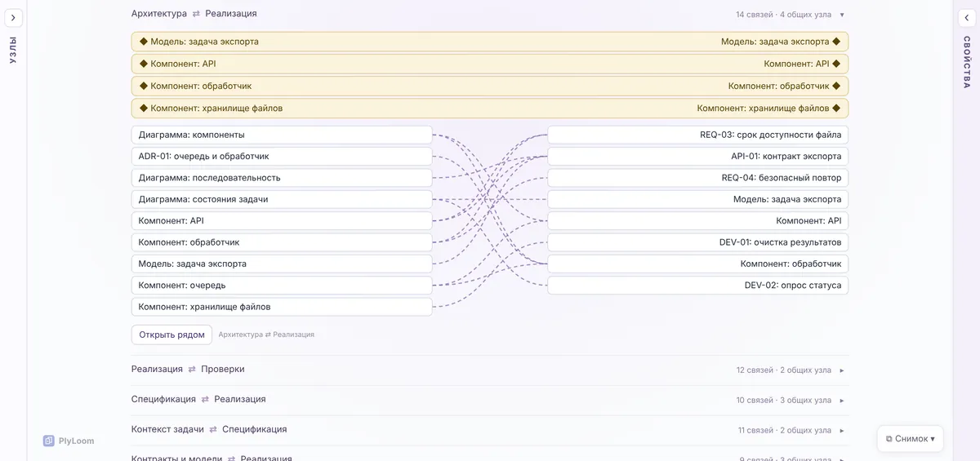This screenshot has height=461, width=980.
Task: Select the Компонент: очередь node
Action: [282, 286]
